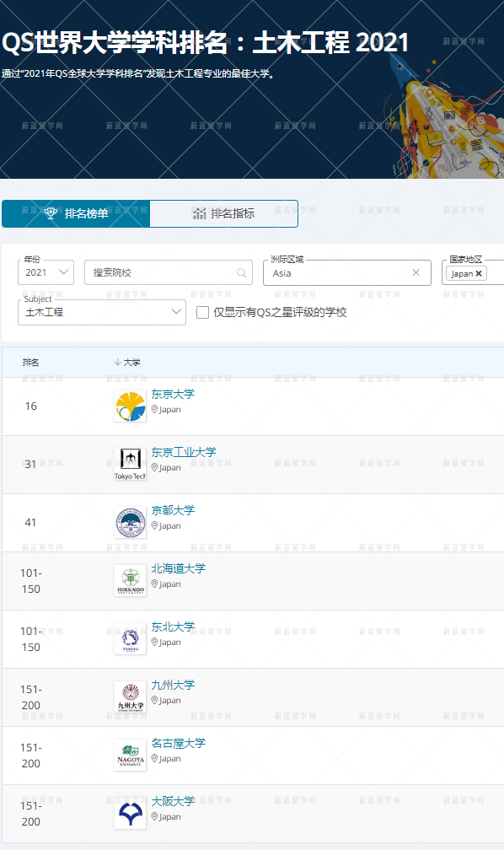Image resolution: width=504 pixels, height=850 pixels.
Task: Click rank 31 cell
Action: (x=31, y=465)
